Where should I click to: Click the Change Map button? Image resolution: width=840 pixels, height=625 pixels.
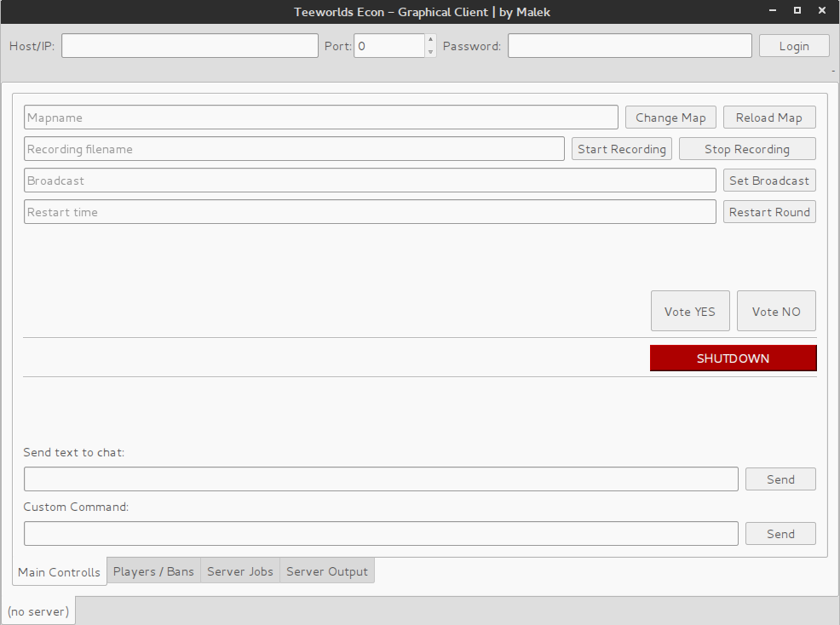pos(670,118)
